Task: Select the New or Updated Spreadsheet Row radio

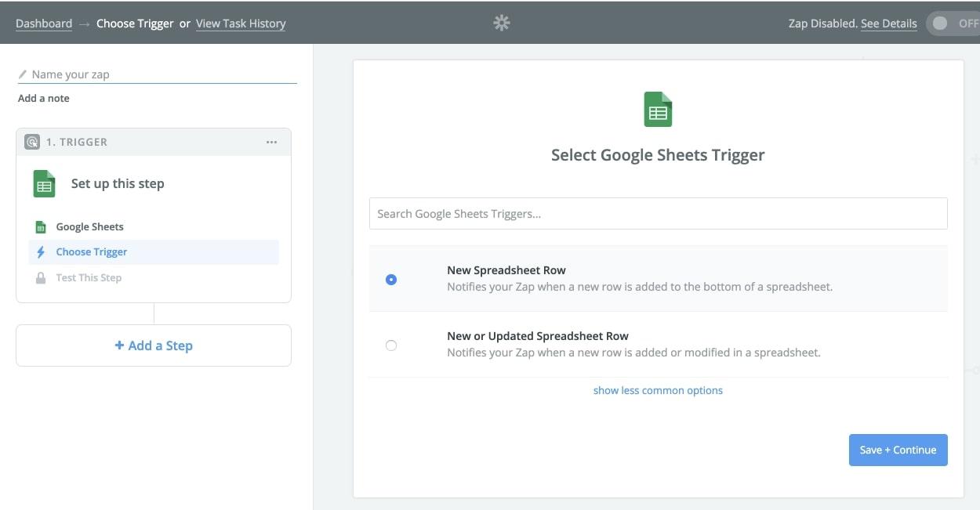Action: pyautogui.click(x=391, y=345)
